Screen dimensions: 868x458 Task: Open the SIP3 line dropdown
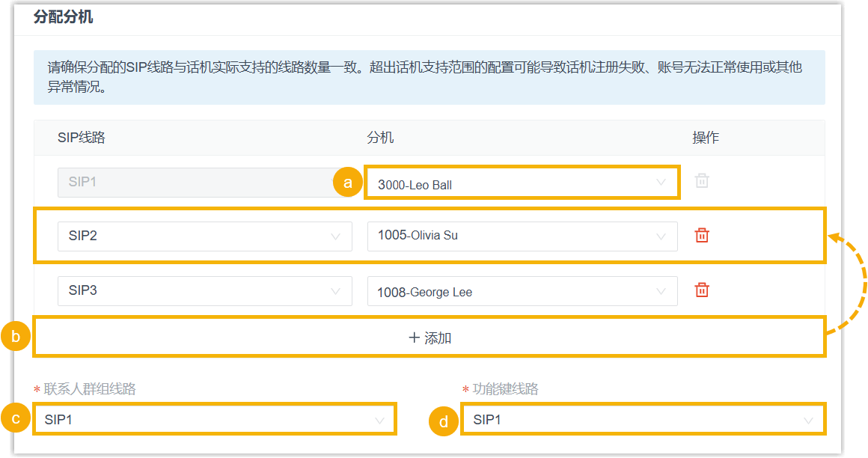click(x=205, y=291)
